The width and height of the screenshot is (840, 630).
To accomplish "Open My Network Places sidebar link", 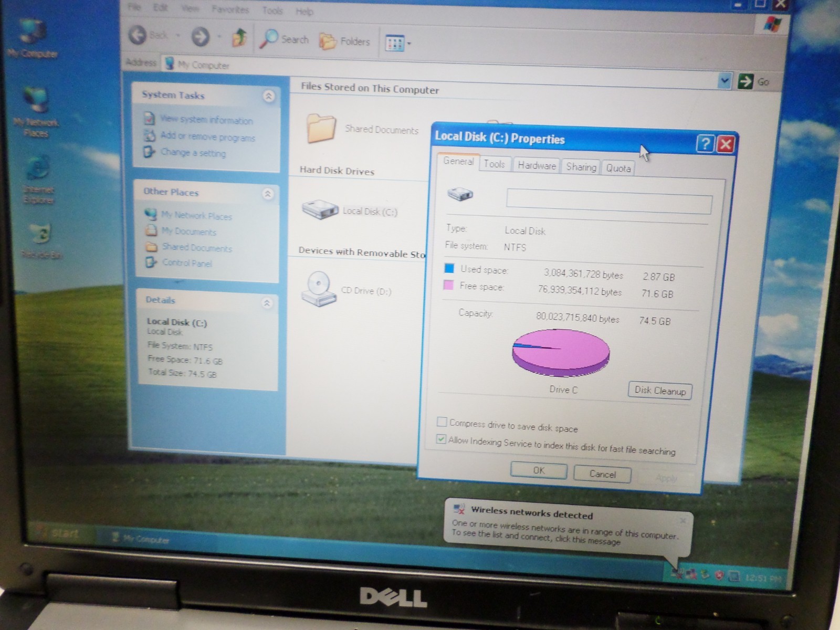I will pos(196,215).
